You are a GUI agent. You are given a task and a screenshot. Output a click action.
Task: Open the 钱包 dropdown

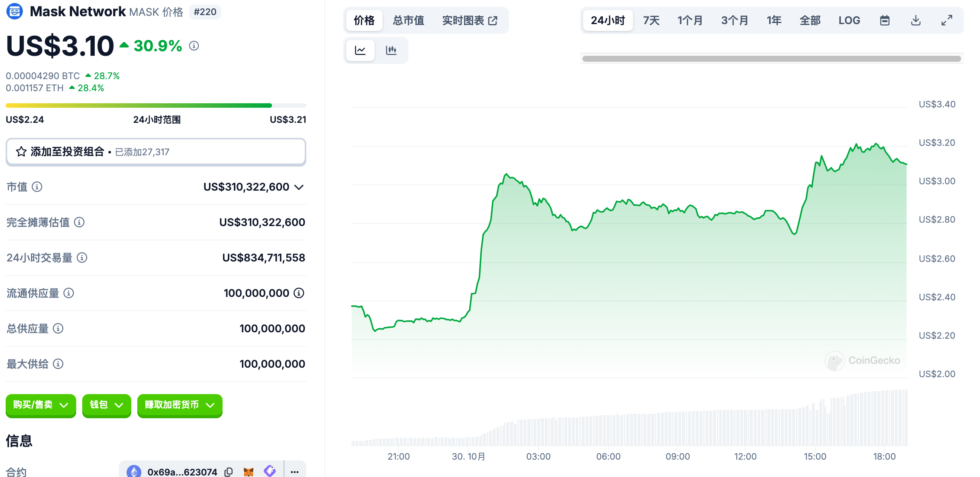[106, 405]
